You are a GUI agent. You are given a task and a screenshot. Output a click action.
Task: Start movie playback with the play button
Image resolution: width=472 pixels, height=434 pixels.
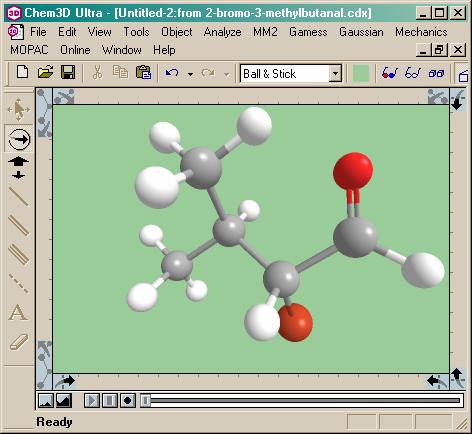pos(92,400)
